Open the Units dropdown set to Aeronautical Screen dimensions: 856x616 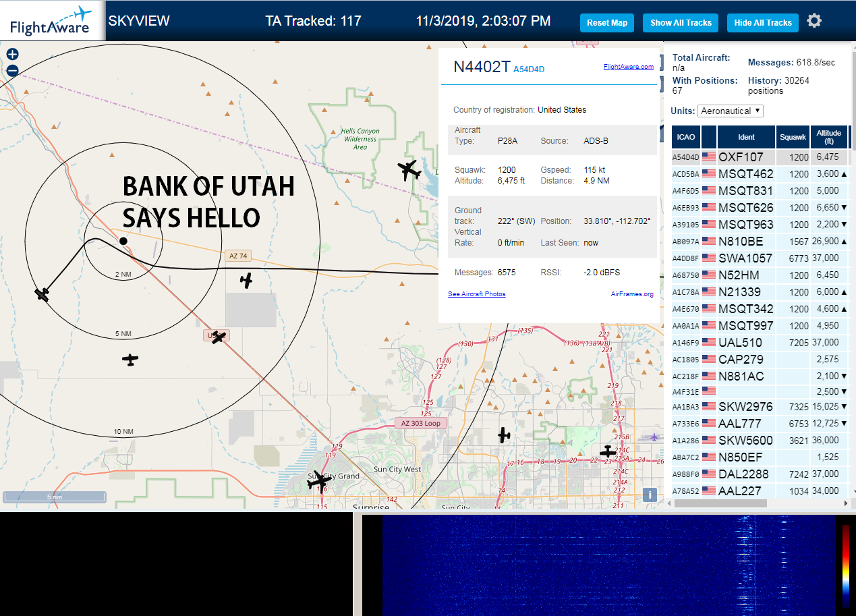pyautogui.click(x=731, y=111)
